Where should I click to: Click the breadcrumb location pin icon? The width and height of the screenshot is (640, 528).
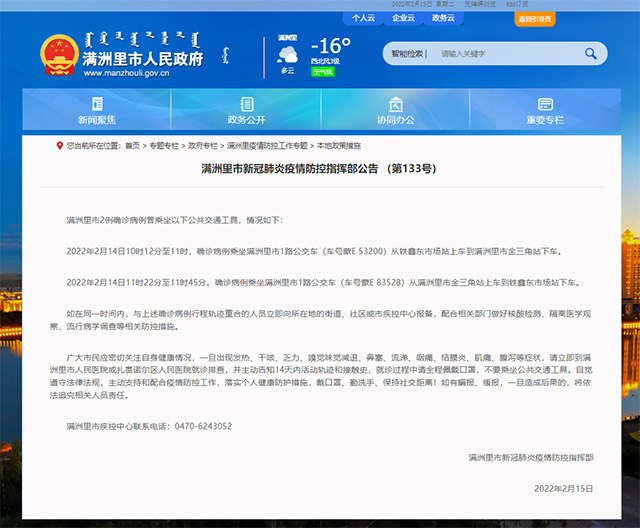tap(58, 146)
